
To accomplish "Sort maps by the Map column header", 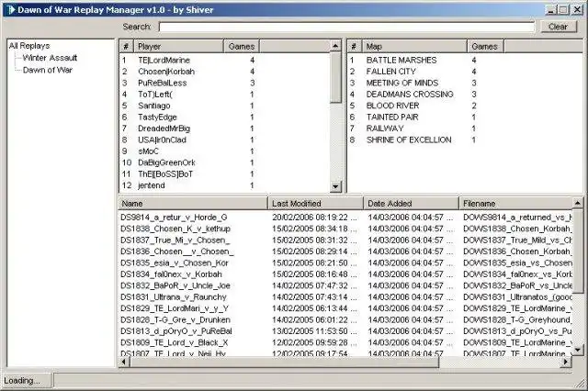I will (414, 47).
